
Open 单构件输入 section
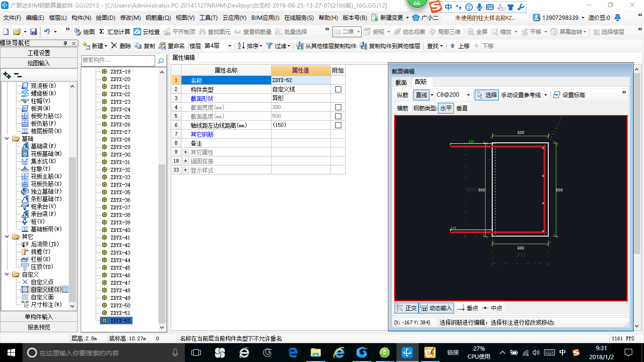coord(39,317)
